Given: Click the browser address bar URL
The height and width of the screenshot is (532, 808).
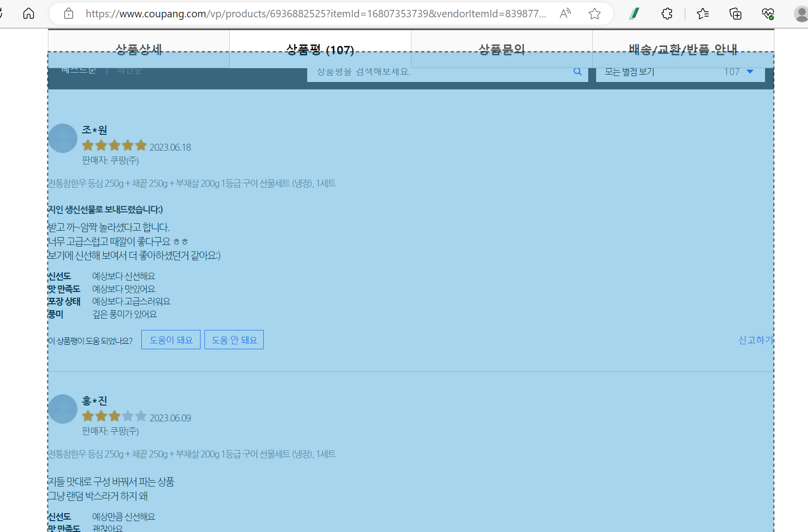Looking at the screenshot, I should [316, 14].
